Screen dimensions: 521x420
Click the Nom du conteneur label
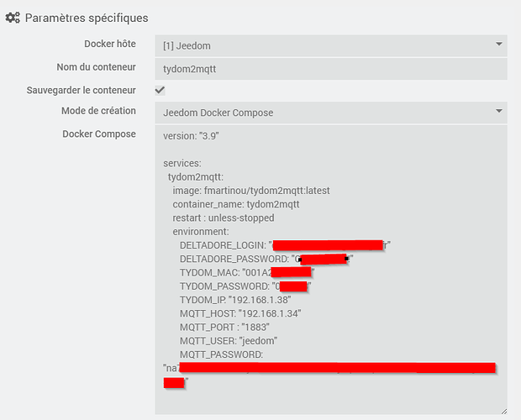click(x=97, y=67)
